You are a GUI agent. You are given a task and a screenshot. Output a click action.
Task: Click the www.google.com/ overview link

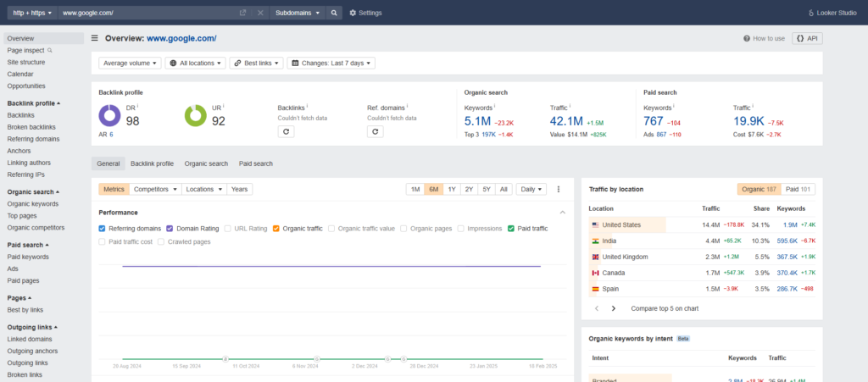click(x=181, y=38)
